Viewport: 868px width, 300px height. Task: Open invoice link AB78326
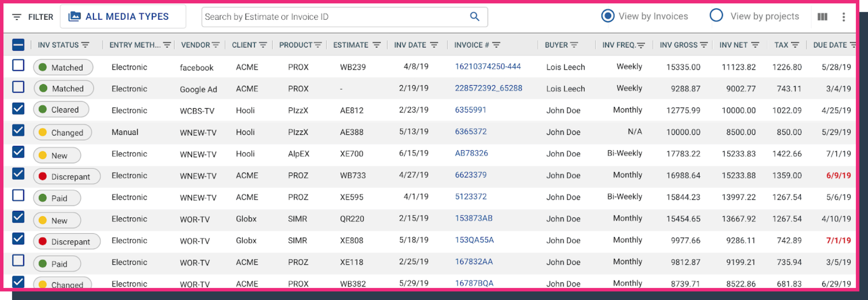(471, 153)
